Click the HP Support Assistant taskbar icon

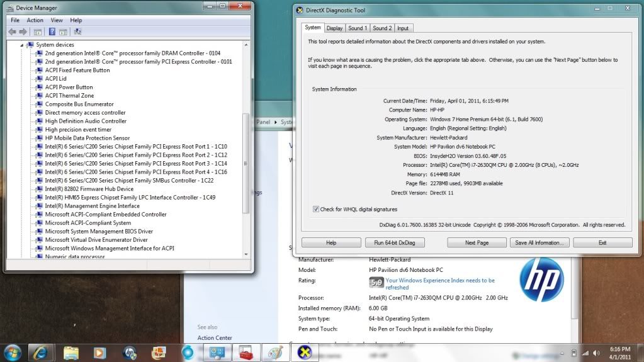[130, 353]
